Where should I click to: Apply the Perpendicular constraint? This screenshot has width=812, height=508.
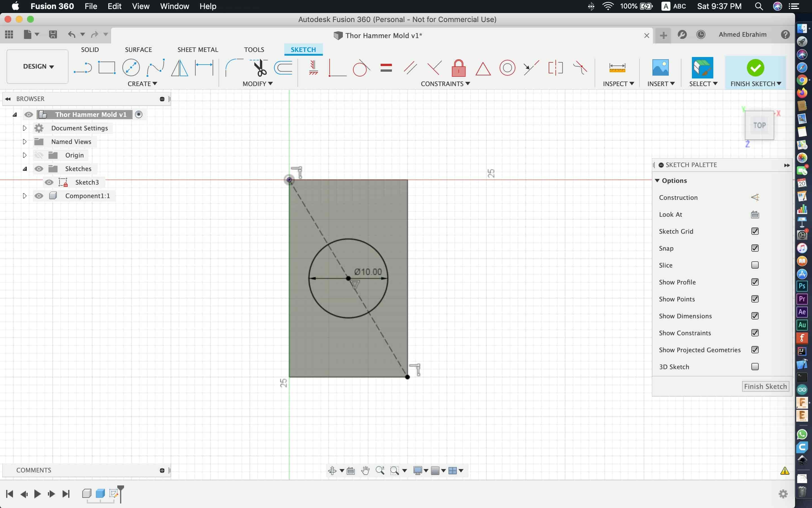point(434,68)
